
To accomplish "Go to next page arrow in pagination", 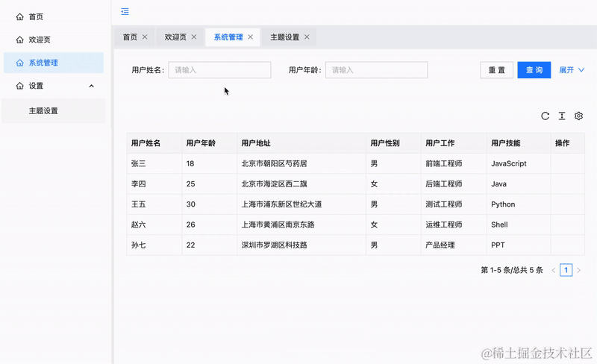I will point(579,270).
